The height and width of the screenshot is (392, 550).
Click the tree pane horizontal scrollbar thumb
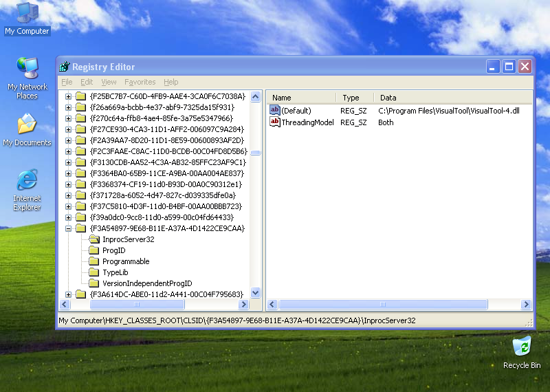click(137, 304)
